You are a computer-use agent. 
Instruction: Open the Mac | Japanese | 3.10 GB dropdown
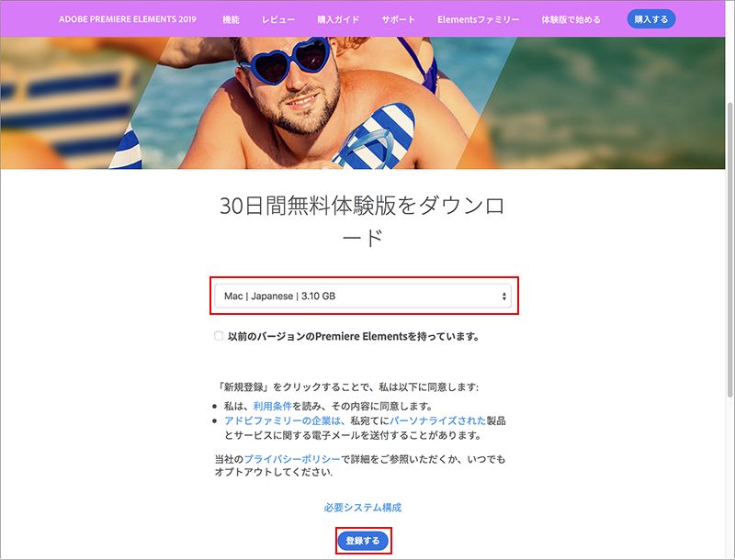click(363, 296)
